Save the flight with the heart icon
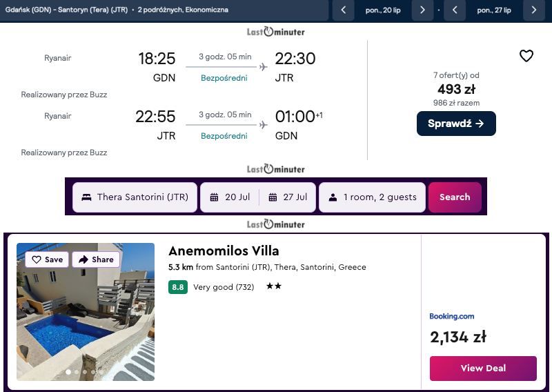This screenshot has width=552, height=392. pos(526,56)
